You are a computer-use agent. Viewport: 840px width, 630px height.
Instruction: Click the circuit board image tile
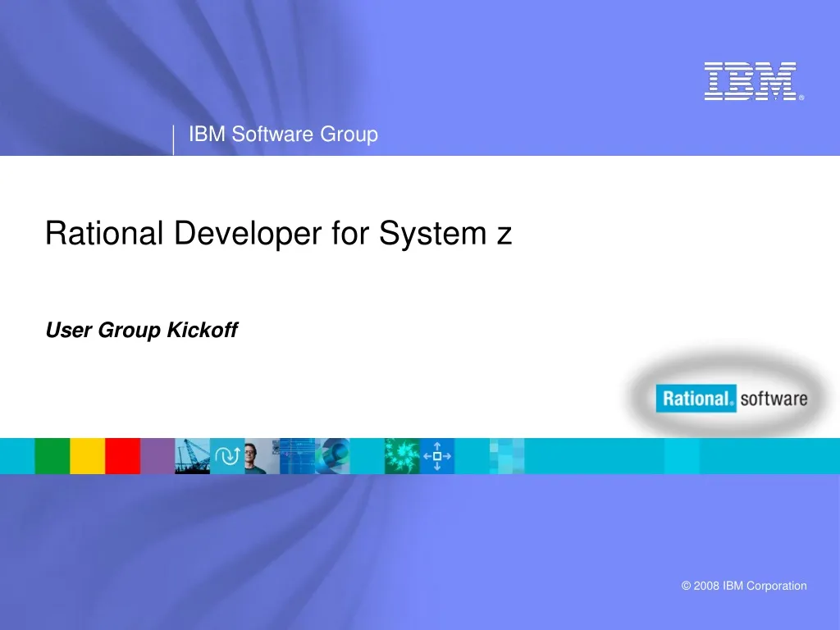coord(292,456)
